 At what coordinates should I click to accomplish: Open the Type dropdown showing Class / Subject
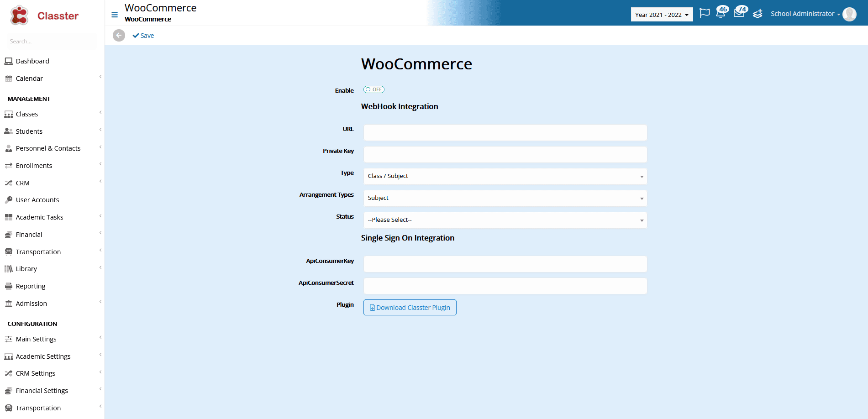505,176
